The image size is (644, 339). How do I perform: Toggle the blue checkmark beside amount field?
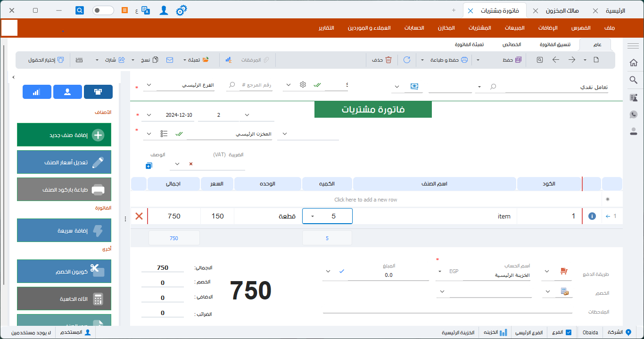click(x=342, y=271)
